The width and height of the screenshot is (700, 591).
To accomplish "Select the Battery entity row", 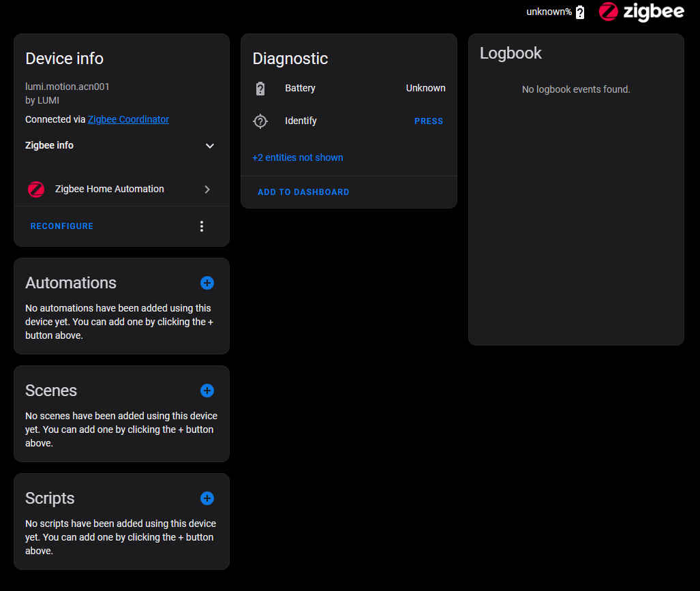I will point(341,89).
